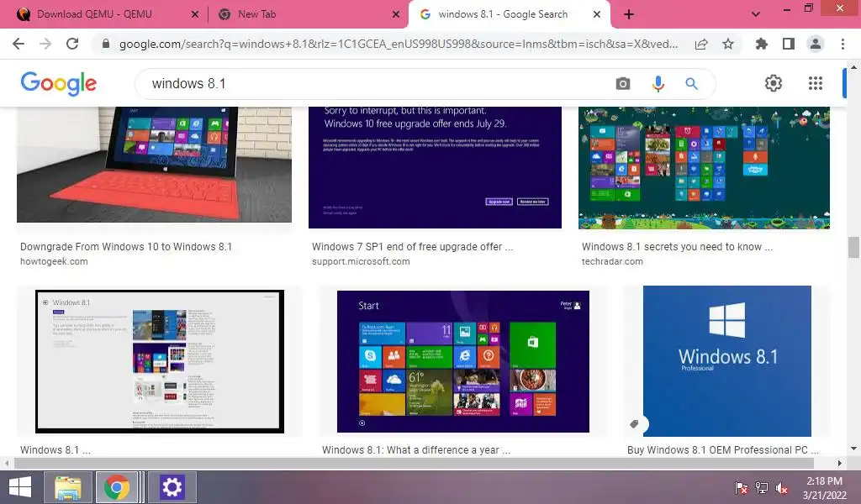Click the Action Center flag tray icon

pyautogui.click(x=742, y=487)
